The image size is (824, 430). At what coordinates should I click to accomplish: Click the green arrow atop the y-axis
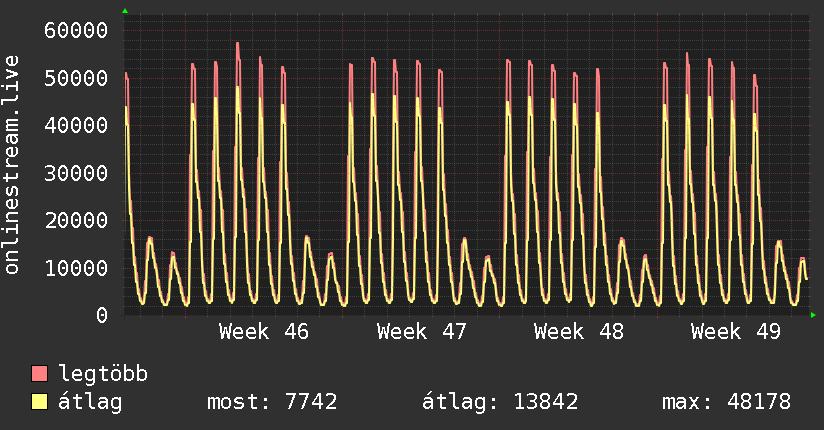(x=125, y=11)
